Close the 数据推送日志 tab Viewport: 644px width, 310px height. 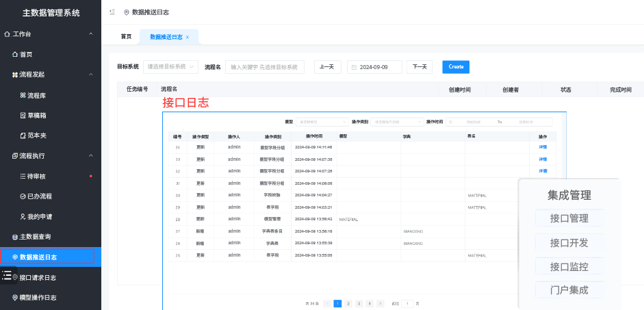188,37
